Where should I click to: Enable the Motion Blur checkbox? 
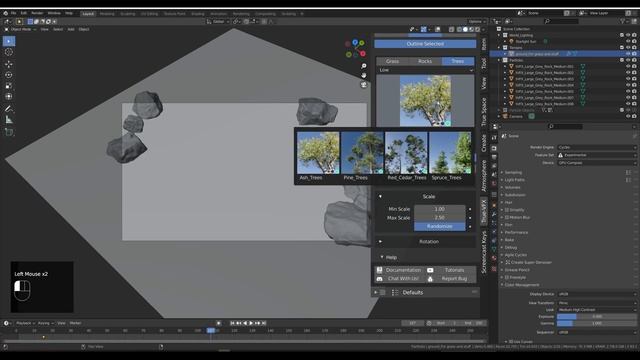507,218
